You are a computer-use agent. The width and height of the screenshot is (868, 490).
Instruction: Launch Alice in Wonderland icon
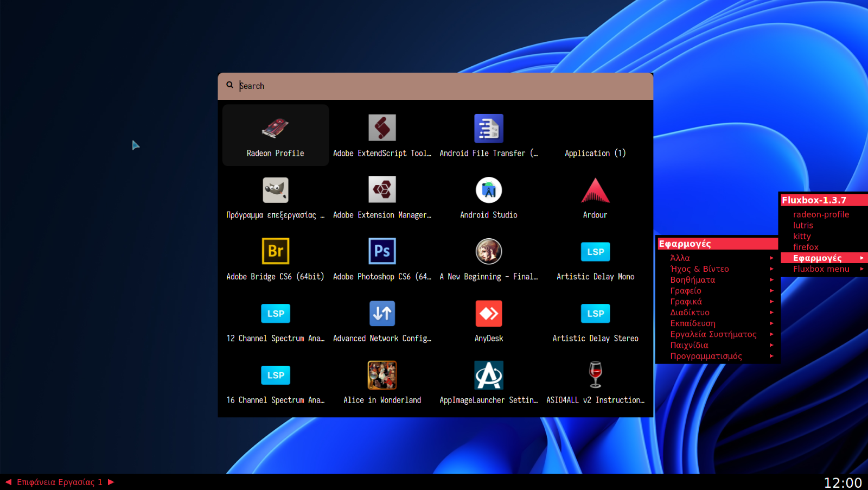382,375
